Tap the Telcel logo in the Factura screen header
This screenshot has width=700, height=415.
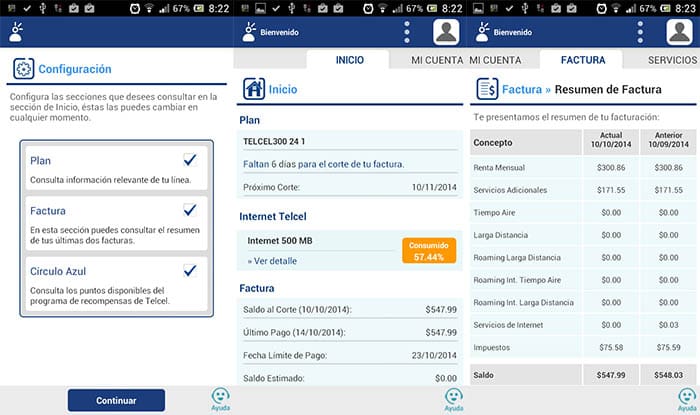tap(483, 32)
